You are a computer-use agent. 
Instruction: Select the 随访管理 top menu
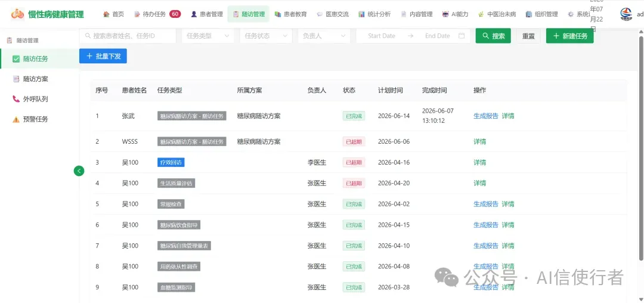[249, 14]
